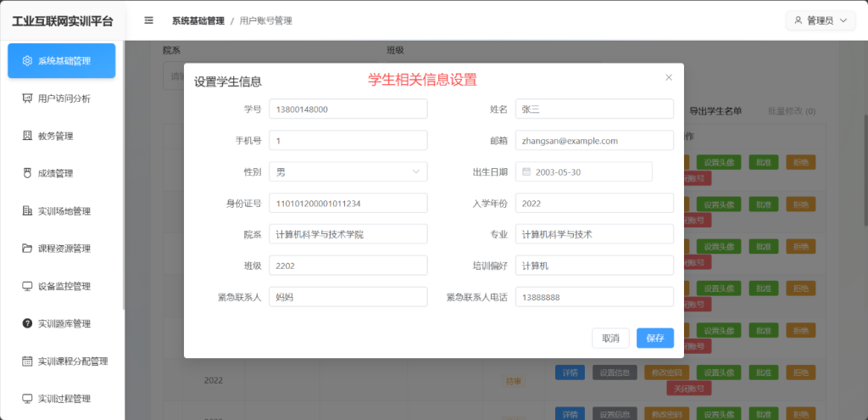This screenshot has width=868, height=420.
Task: Click the 设备监控管理 monitor icon
Action: pos(27,286)
